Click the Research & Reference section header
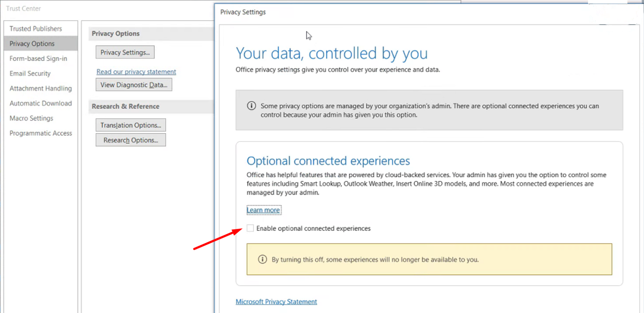Viewport: 644px width, 313px height. [x=125, y=106]
